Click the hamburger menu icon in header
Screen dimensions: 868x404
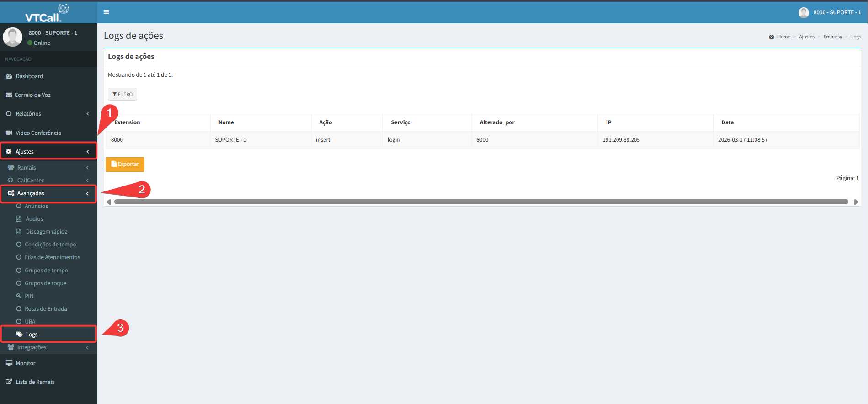click(x=106, y=12)
